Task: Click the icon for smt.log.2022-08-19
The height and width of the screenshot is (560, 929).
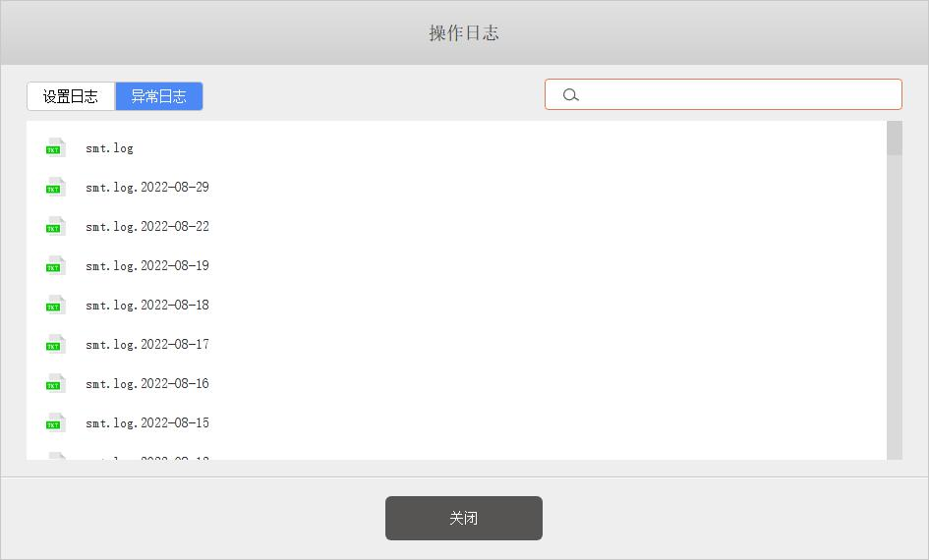Action: 55,265
